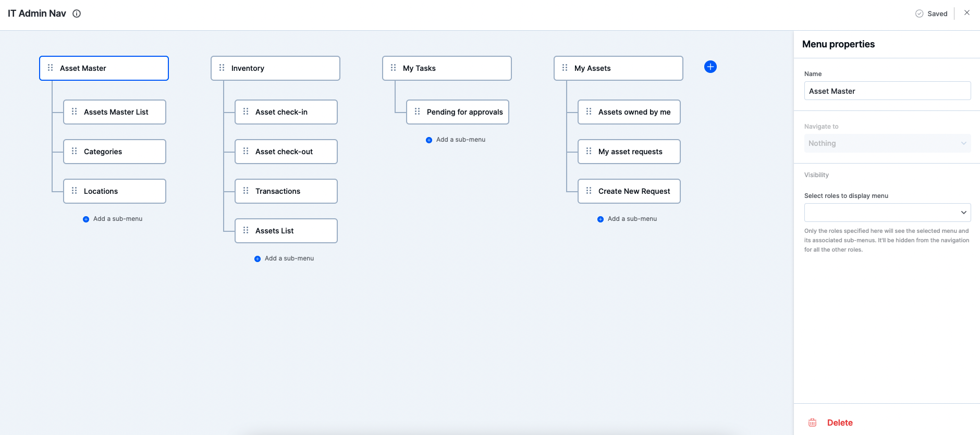The image size is (980, 435).
Task: Click the IT Admin Nav title
Action: point(37,14)
